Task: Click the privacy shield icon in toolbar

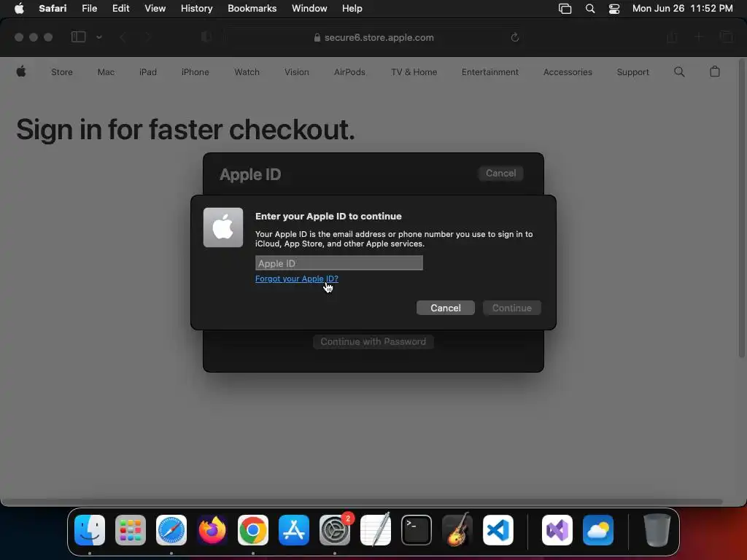Action: (206, 37)
